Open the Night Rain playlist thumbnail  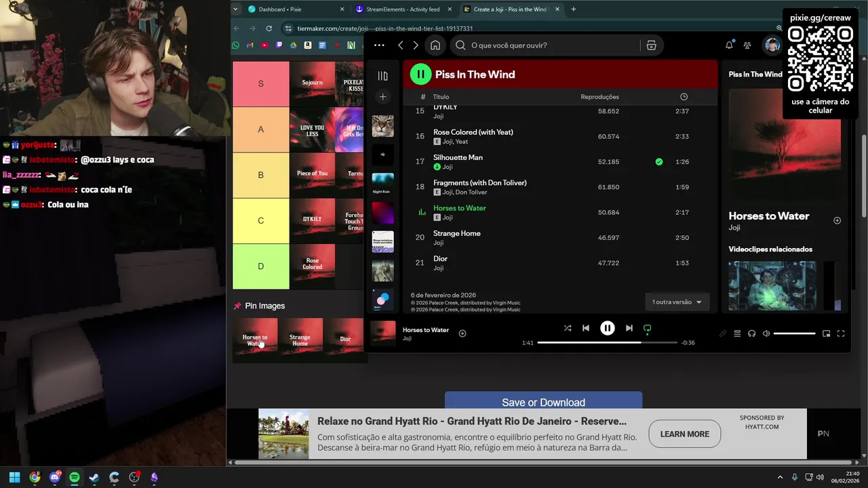(382, 184)
